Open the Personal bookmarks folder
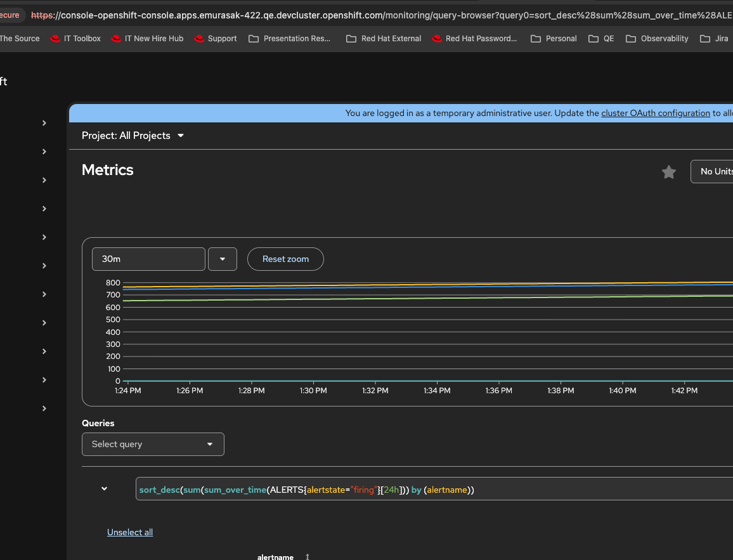This screenshot has width=733, height=560. click(x=554, y=39)
